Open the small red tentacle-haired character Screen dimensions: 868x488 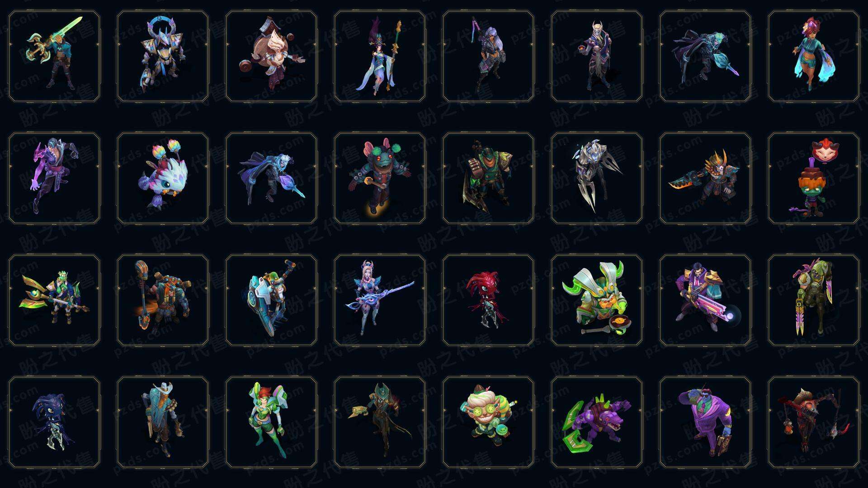point(488,300)
